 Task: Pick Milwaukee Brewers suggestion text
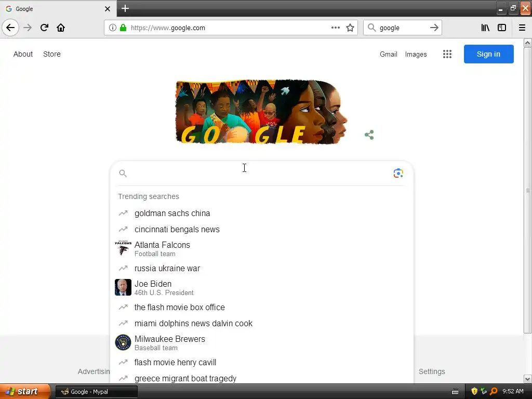(170, 339)
